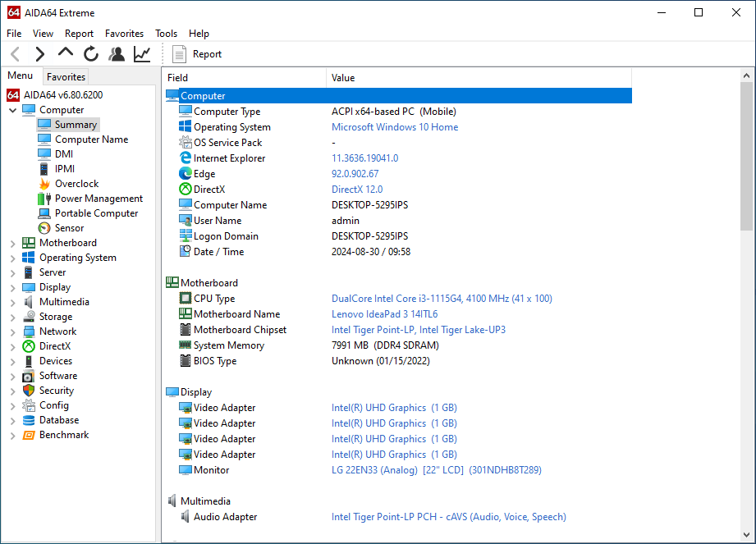This screenshot has width=756, height=544.
Task: Switch to the Menu tab
Action: click(x=21, y=76)
